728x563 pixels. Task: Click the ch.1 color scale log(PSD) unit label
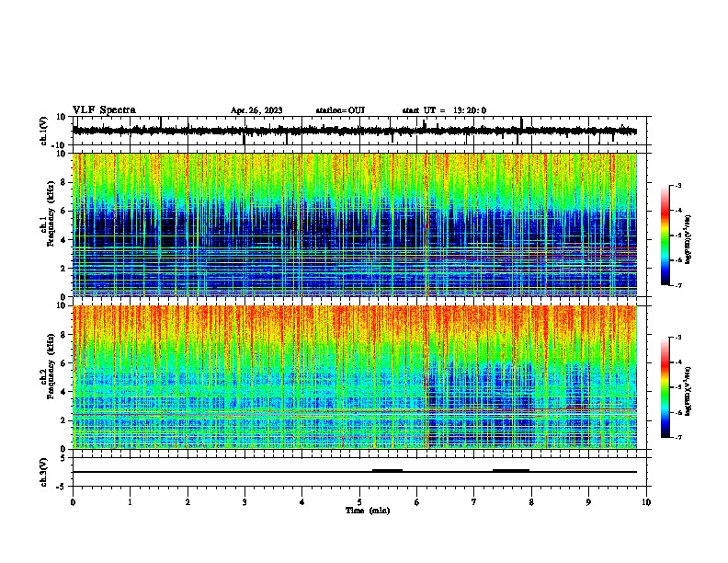pyautogui.click(x=688, y=240)
